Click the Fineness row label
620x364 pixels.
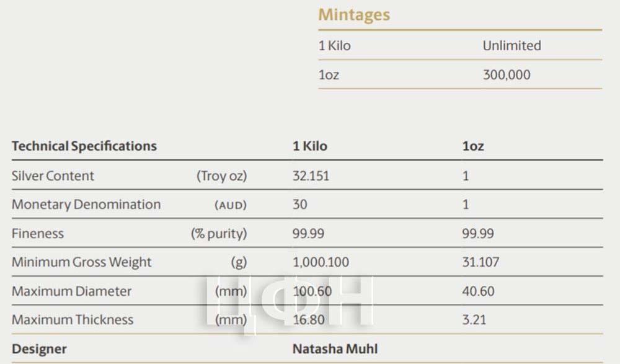click(x=38, y=233)
